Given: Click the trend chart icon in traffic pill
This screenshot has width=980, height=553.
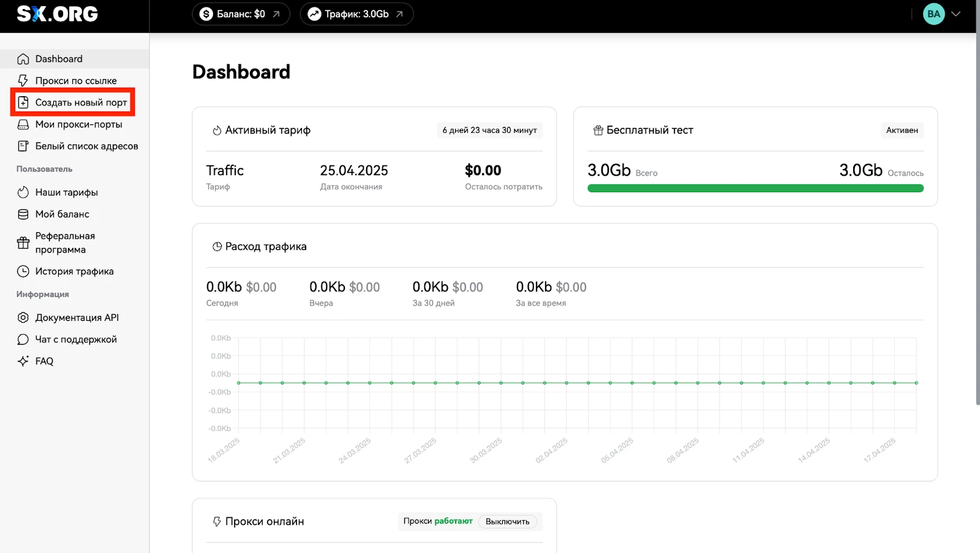Looking at the screenshot, I should [x=314, y=14].
